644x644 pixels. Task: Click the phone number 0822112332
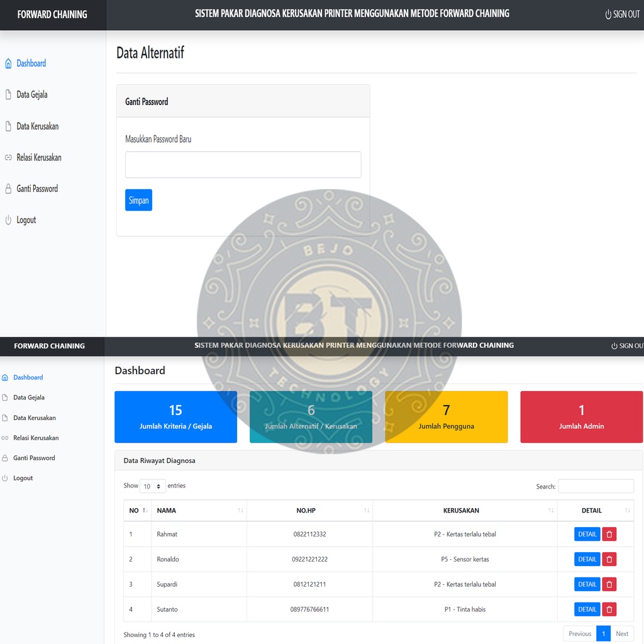tap(309, 535)
